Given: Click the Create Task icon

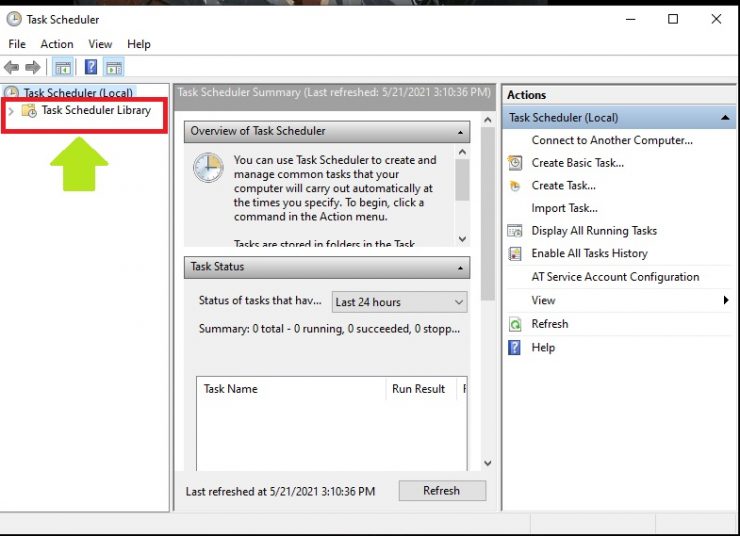Looking at the screenshot, I should click(x=515, y=186).
